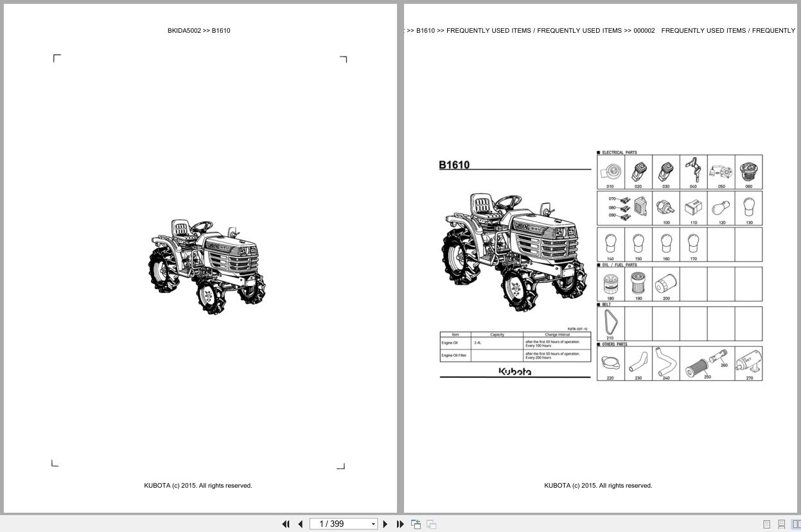Click the 'Capacity' column header
801x532 pixels.
tap(497, 335)
